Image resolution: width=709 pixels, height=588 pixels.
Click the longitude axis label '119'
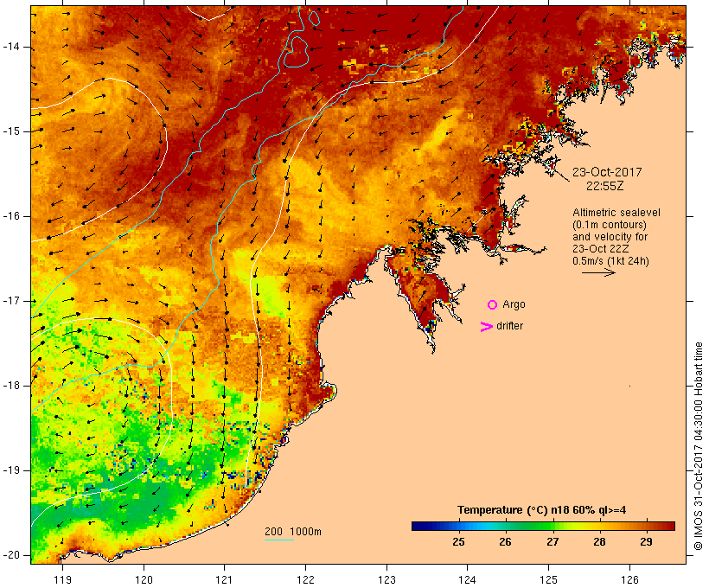click(x=62, y=579)
